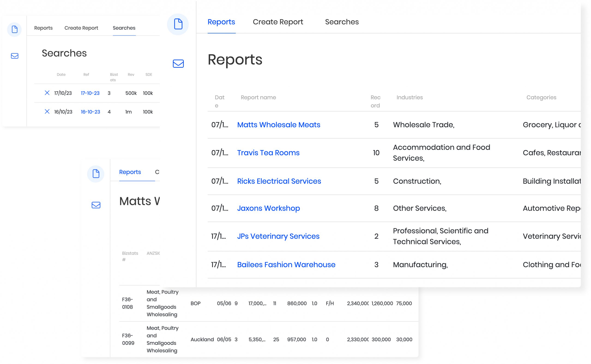
Task: Open Ricks Electrical Services report
Action: pyautogui.click(x=279, y=181)
